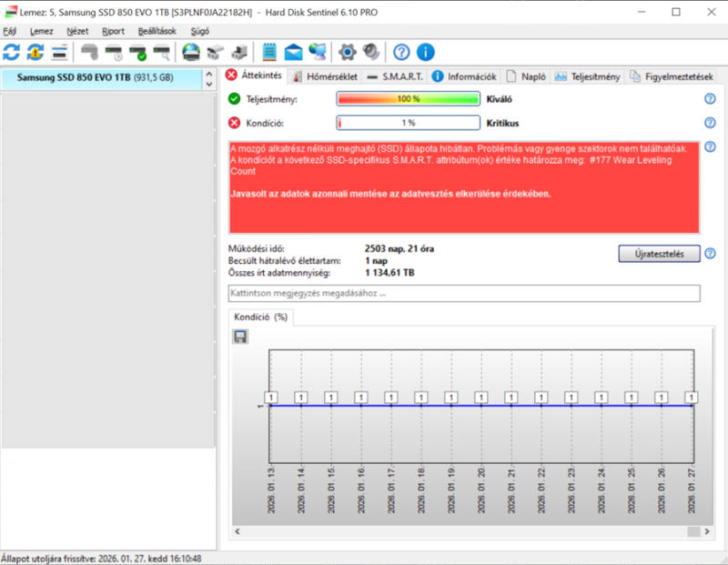The height and width of the screenshot is (565, 728).
Task: Click the chart data point for 2026. 01. 20
Action: tap(481, 405)
